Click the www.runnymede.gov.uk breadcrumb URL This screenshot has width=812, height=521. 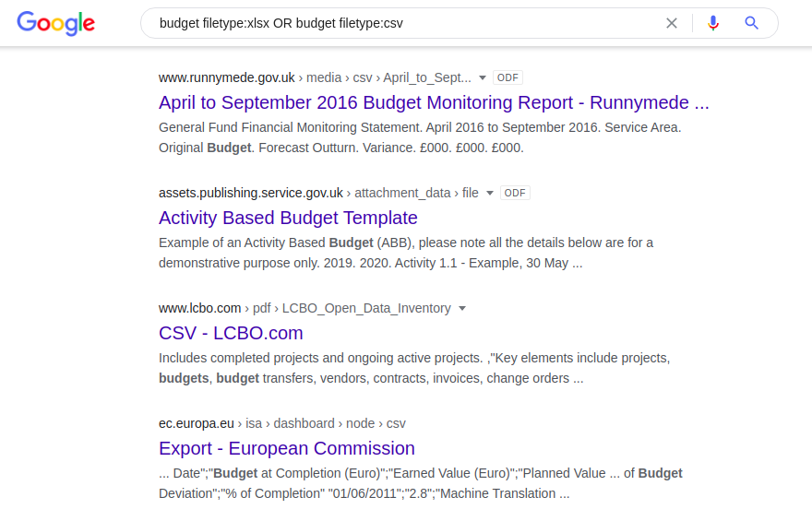click(315, 77)
